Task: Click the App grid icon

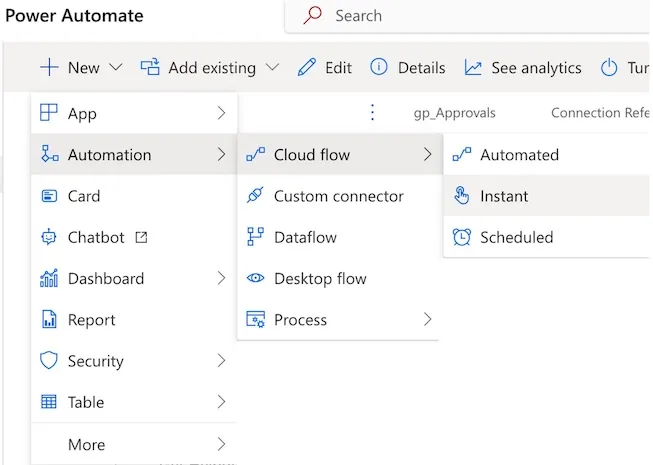Action: tap(49, 113)
